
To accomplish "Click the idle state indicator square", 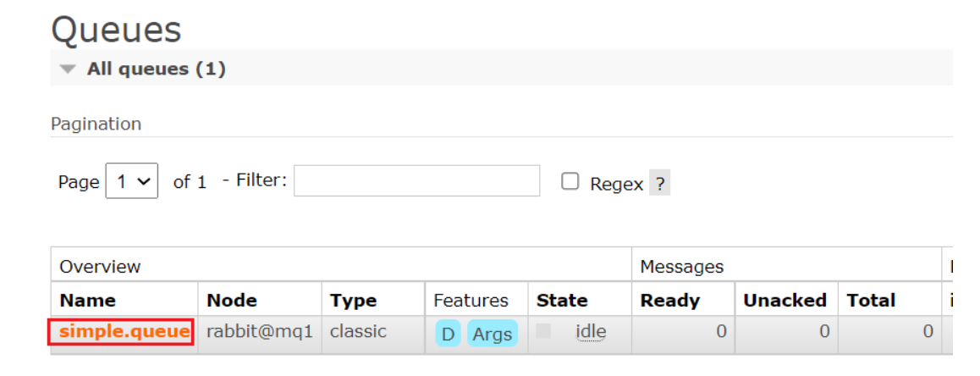I will (543, 331).
